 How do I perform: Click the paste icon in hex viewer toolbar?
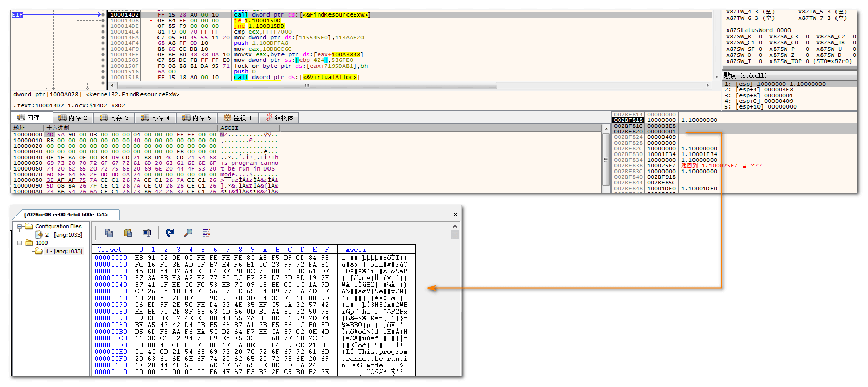click(128, 233)
